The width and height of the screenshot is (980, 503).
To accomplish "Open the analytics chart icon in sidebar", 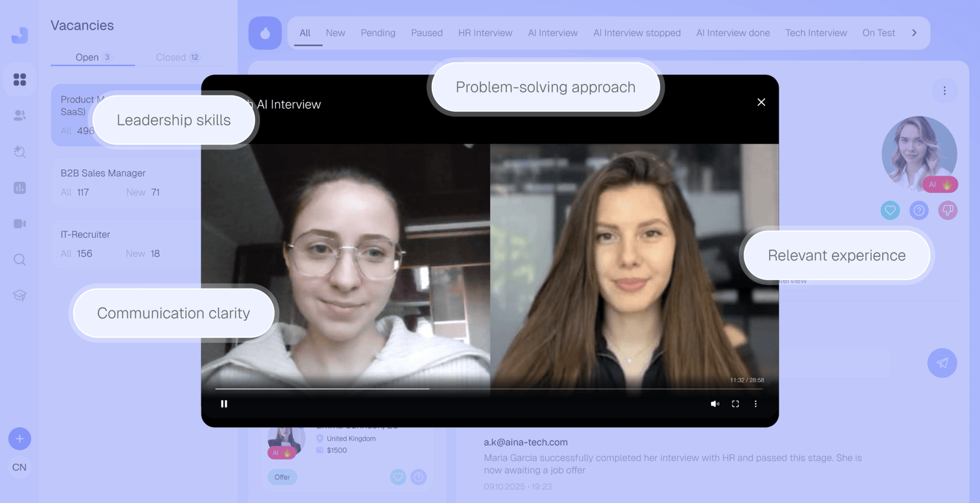I will pyautogui.click(x=20, y=188).
